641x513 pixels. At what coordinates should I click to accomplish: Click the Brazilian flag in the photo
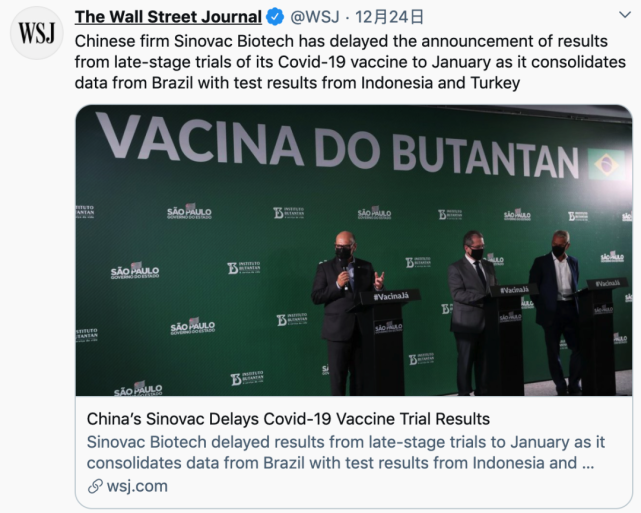[604, 164]
